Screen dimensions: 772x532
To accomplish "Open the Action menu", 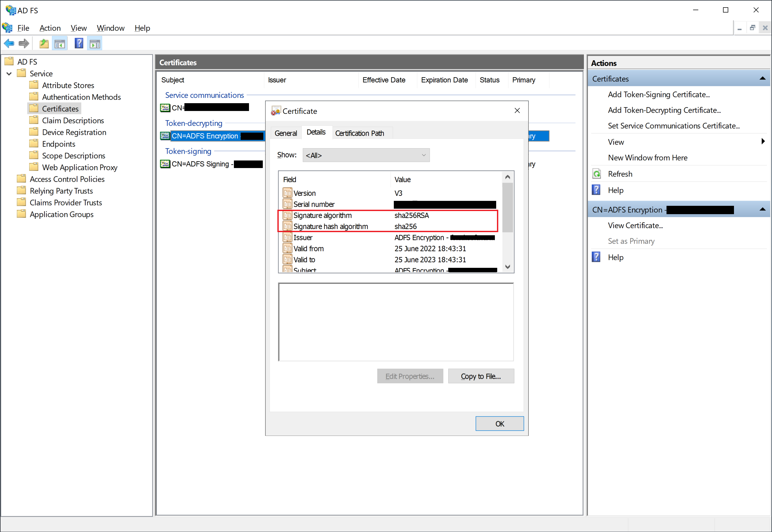I will coord(50,28).
